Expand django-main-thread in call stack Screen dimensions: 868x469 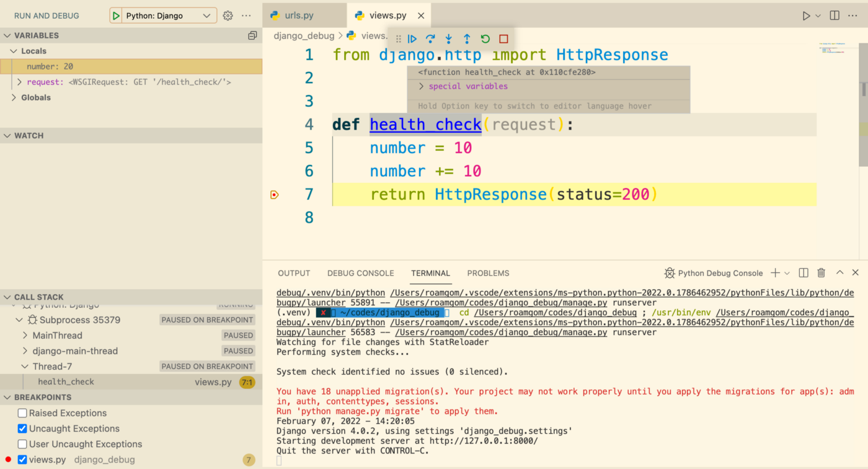tap(25, 351)
